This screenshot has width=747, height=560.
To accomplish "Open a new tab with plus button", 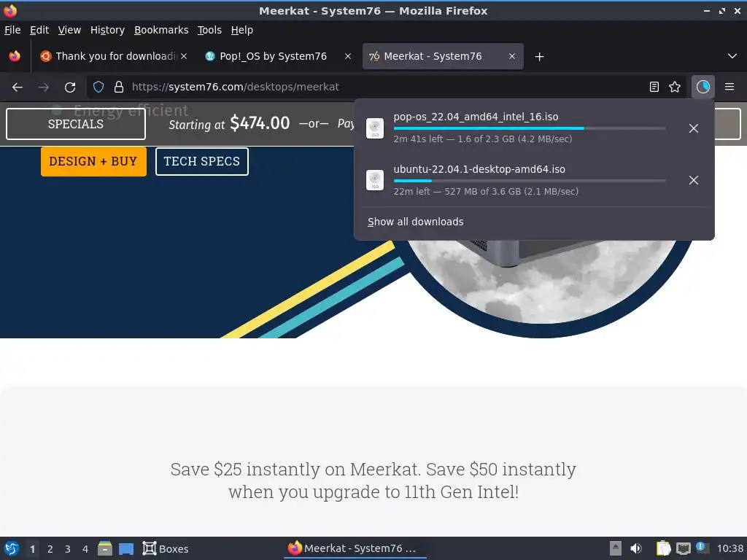I will [x=539, y=57].
